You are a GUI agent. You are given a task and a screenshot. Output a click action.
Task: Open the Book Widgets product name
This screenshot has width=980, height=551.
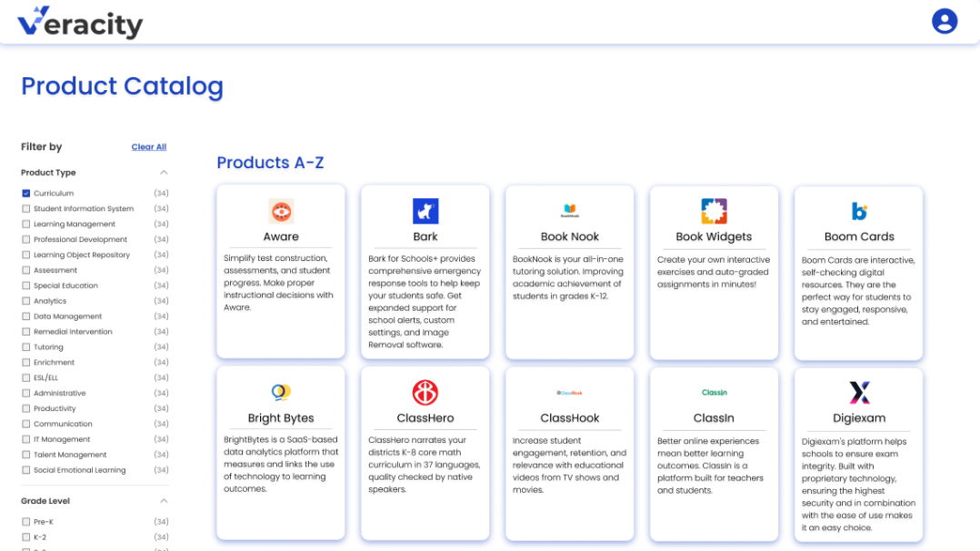pyautogui.click(x=714, y=236)
